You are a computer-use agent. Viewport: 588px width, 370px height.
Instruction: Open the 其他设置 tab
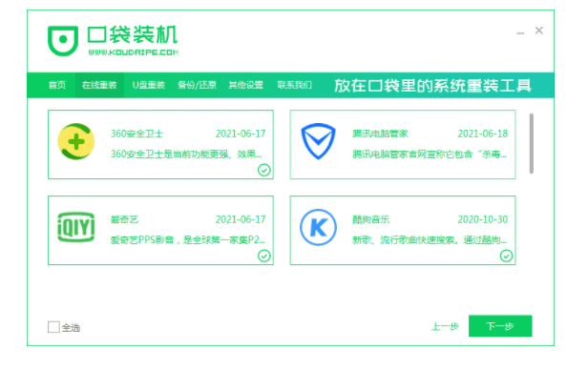246,85
